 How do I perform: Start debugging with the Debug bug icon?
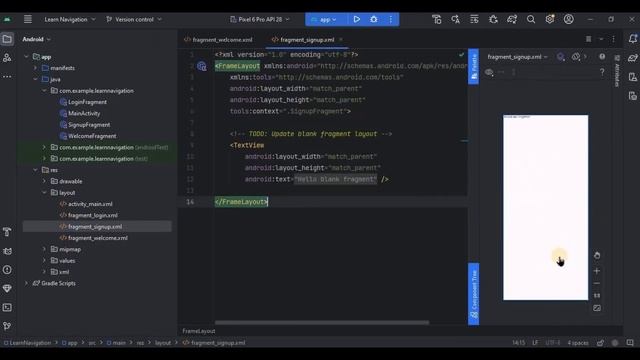(x=373, y=19)
